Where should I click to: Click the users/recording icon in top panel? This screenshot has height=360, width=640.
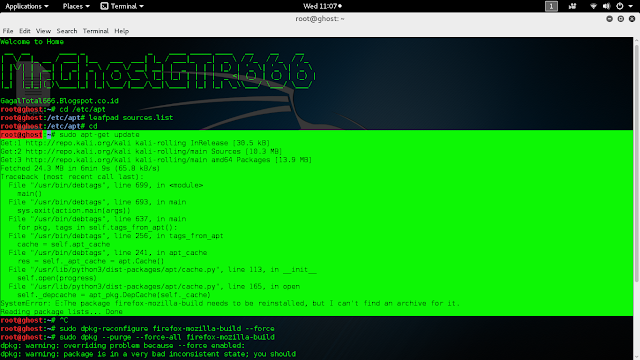pos(572,6)
